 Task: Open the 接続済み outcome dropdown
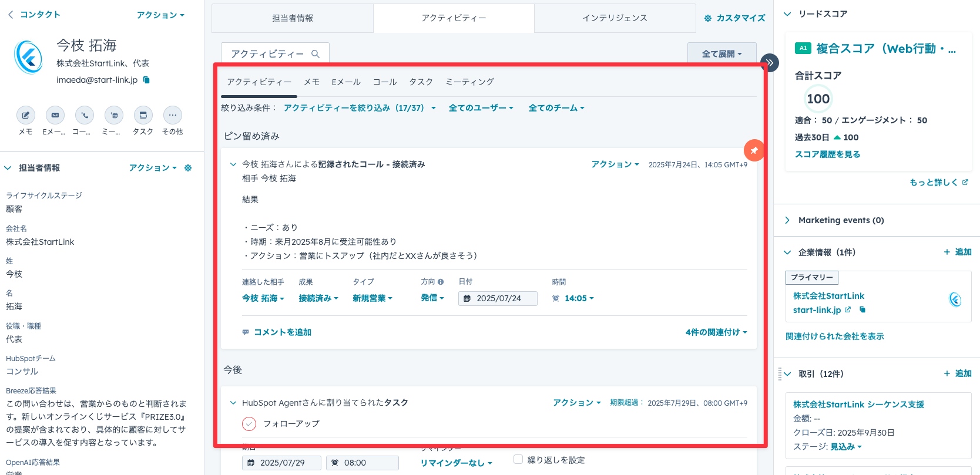click(x=318, y=298)
